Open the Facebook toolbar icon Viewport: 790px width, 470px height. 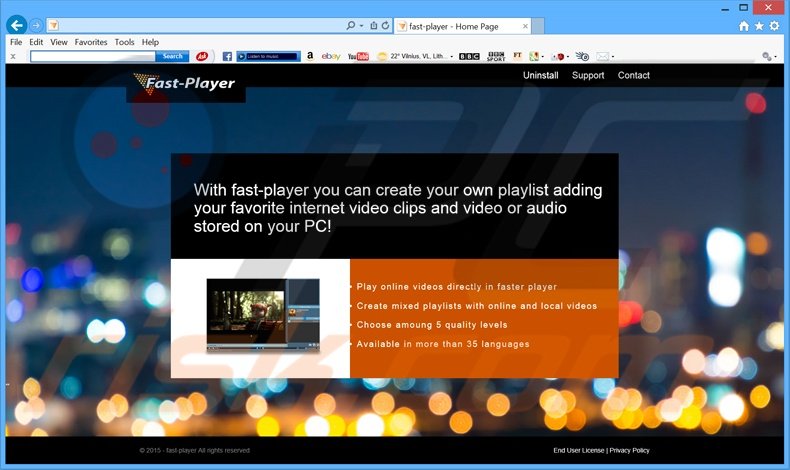(227, 56)
